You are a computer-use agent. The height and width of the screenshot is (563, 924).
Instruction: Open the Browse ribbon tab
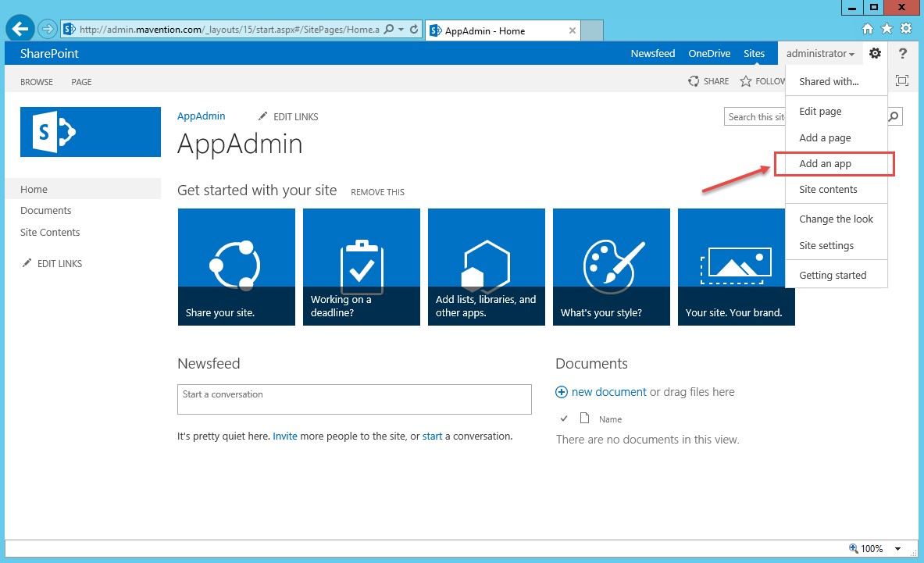[37, 82]
